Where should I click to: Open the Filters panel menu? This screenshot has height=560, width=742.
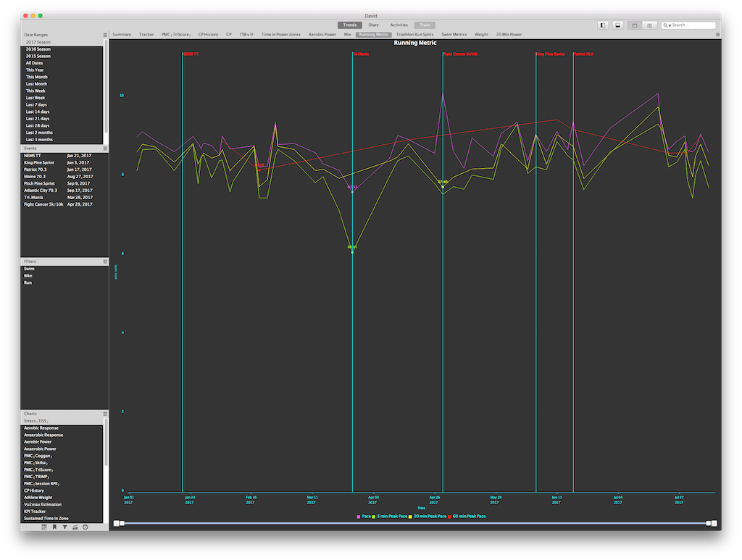coord(105,262)
